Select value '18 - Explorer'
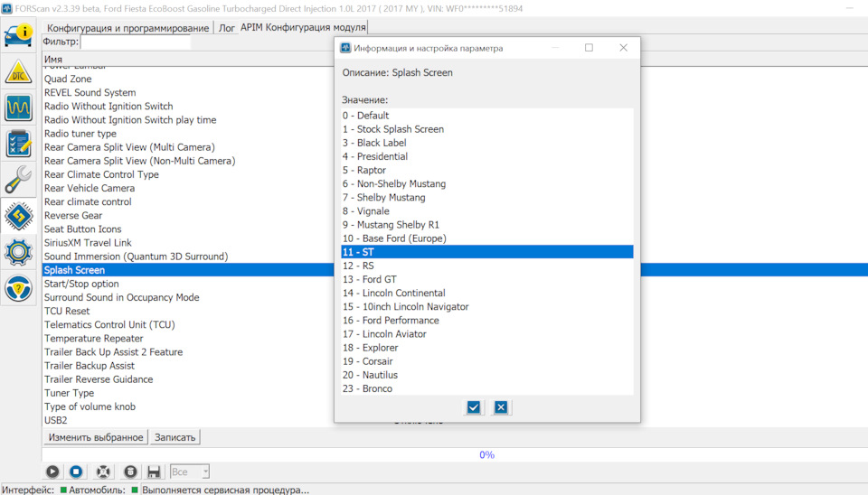 point(487,348)
